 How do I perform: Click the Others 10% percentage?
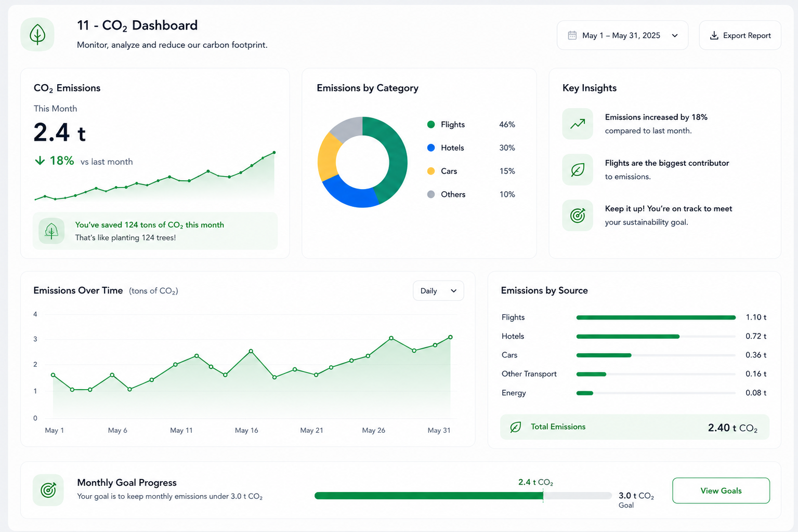coord(507,194)
